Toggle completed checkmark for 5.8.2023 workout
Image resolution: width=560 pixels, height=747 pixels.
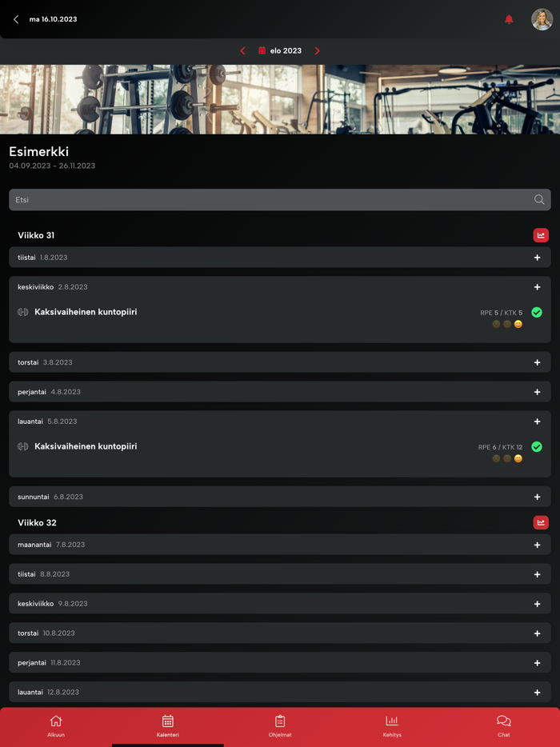pos(537,447)
